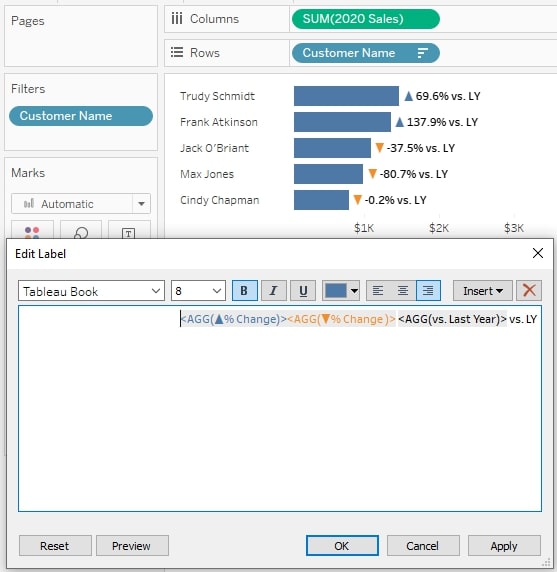This screenshot has height=572, width=557.
Task: Open the Size marks card button
Action: click(x=81, y=231)
